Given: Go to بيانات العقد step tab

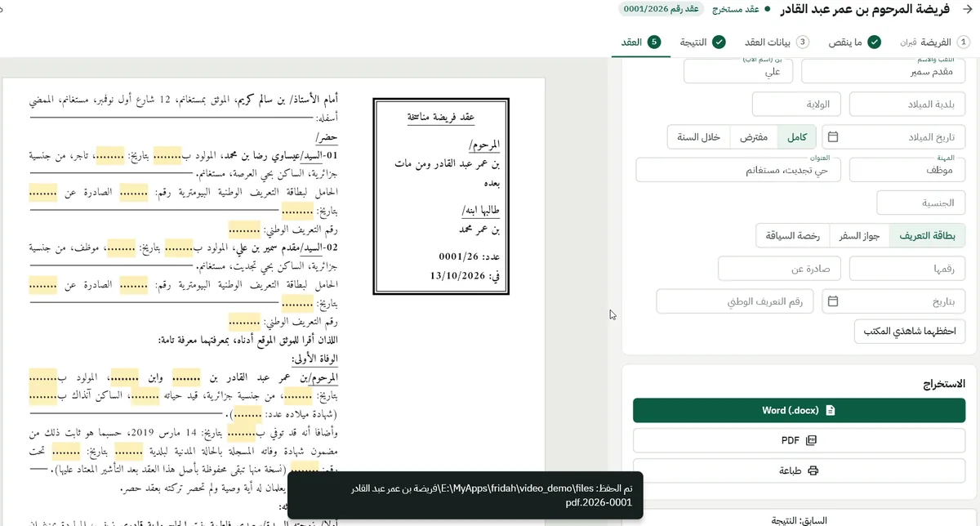Looking at the screenshot, I should click(776, 42).
